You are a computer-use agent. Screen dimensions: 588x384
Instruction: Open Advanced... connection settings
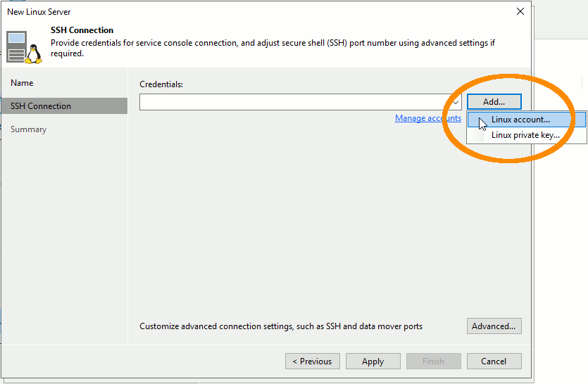pyautogui.click(x=494, y=326)
